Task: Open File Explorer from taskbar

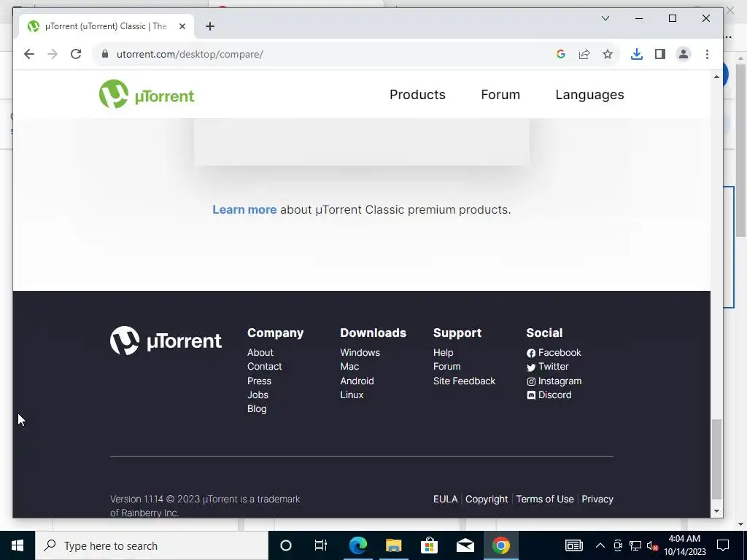Action: [393, 545]
